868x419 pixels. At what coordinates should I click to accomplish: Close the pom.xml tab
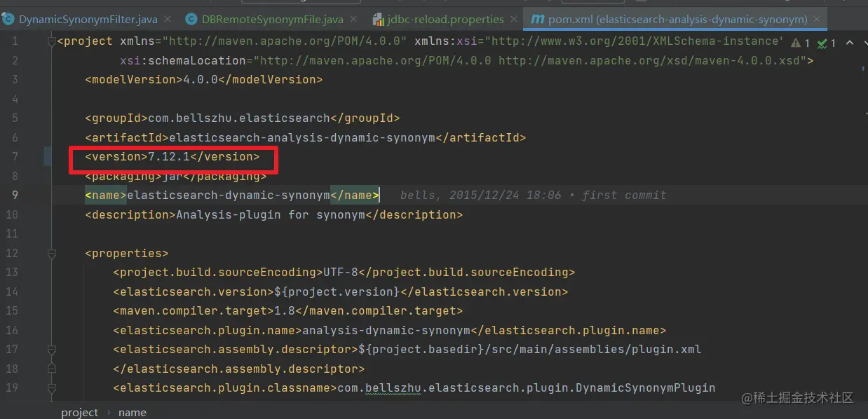click(x=816, y=19)
